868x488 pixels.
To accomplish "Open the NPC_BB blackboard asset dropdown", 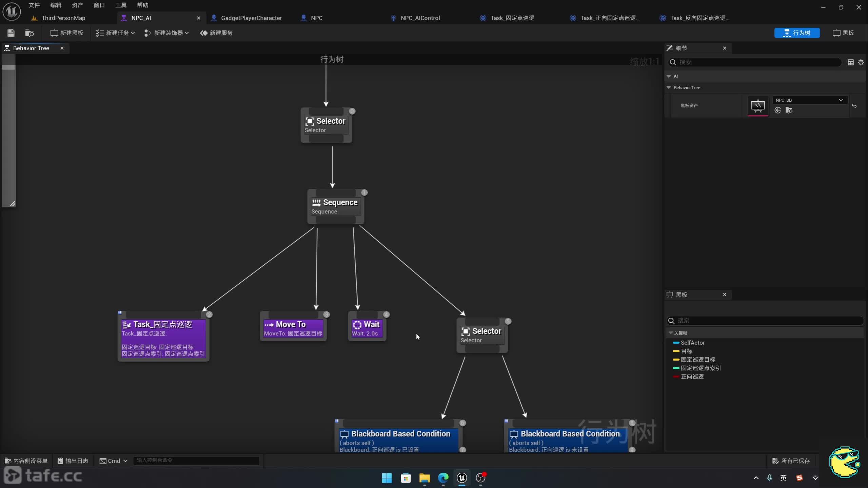I will pos(810,100).
